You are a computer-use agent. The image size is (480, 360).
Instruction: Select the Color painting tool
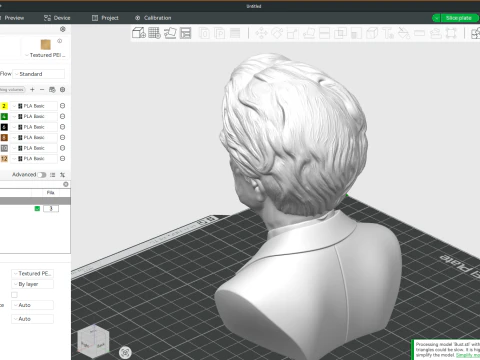(404, 33)
